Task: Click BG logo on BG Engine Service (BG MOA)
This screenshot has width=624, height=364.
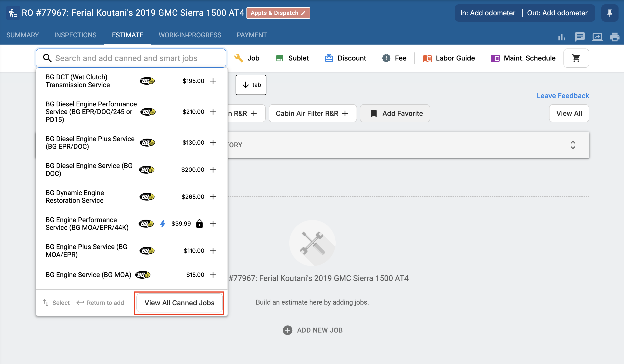Action: (x=143, y=275)
